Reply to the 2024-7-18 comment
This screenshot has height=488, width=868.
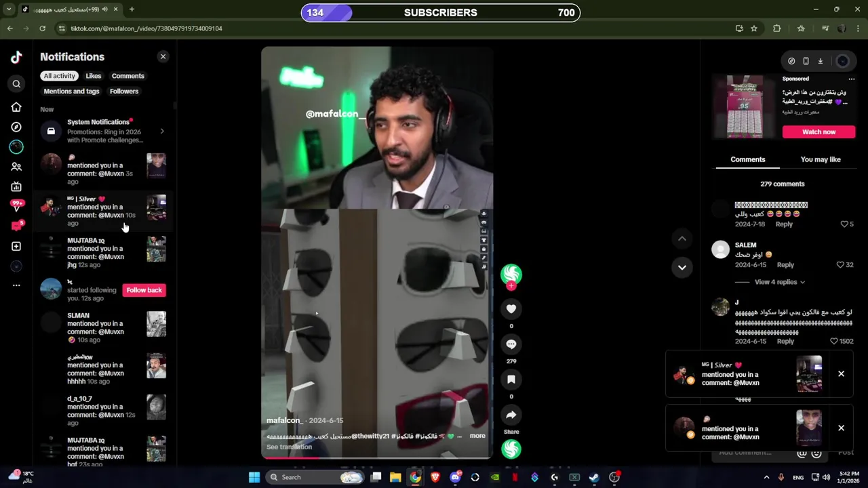pos(784,224)
